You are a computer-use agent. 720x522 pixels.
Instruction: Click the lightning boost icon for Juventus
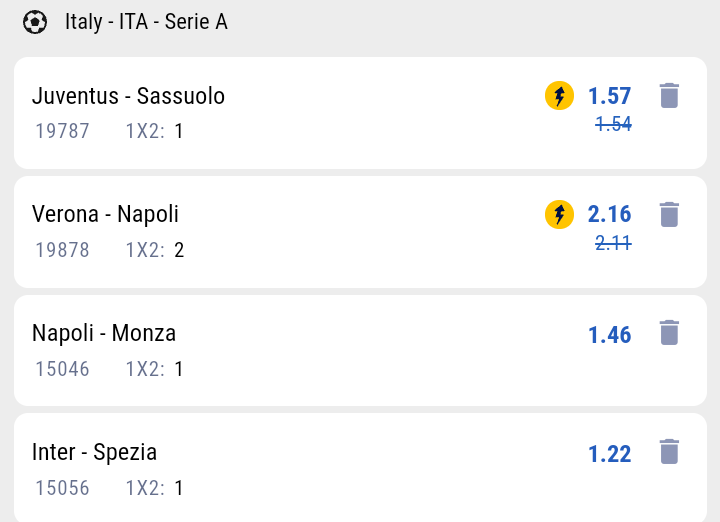(559, 95)
